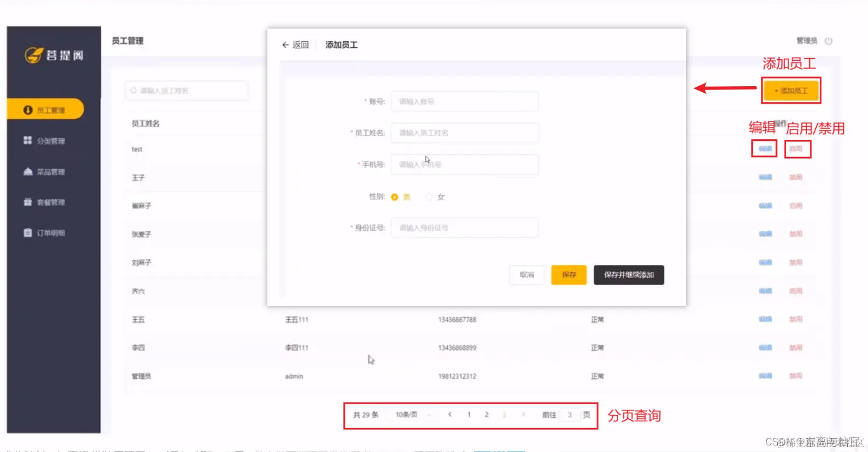
Task: Click phone number 19812312312
Action: coord(457,376)
